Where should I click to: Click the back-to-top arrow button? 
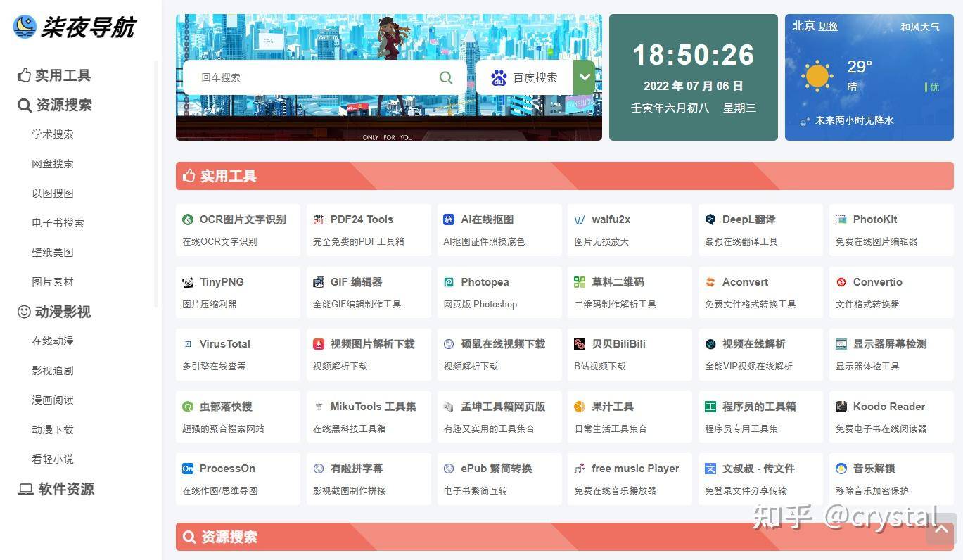click(940, 529)
